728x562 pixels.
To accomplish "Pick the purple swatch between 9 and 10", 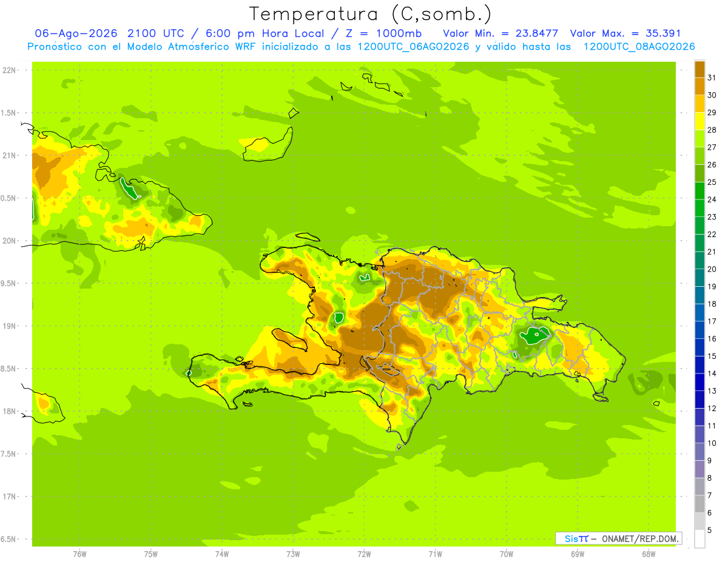I will pos(699,452).
